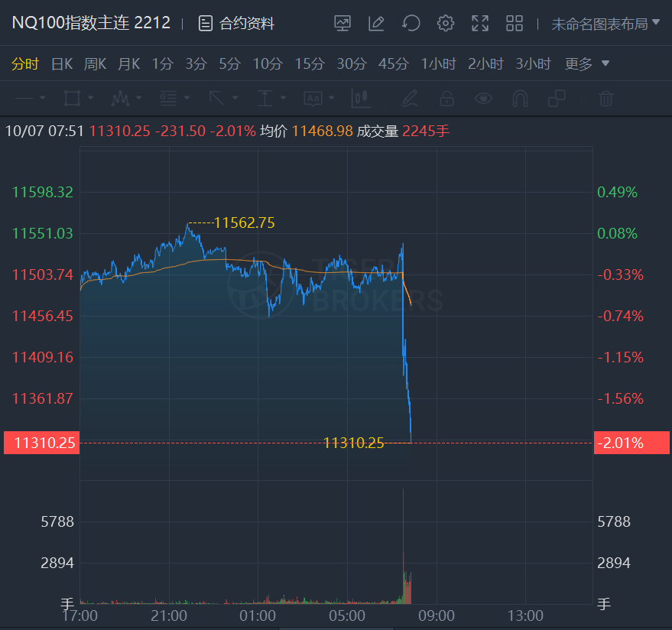The image size is (672, 630).
Task: Open the grid layout icon
Action: point(515,23)
